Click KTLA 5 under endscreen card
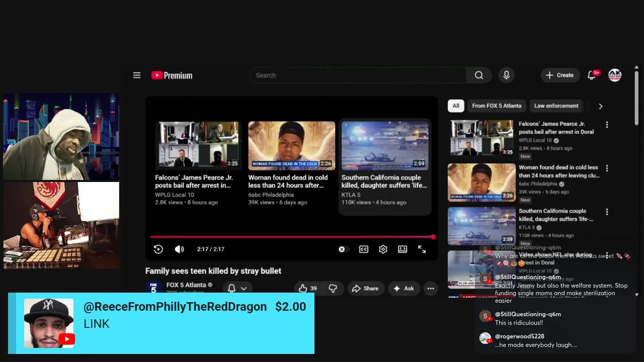 [x=351, y=195]
